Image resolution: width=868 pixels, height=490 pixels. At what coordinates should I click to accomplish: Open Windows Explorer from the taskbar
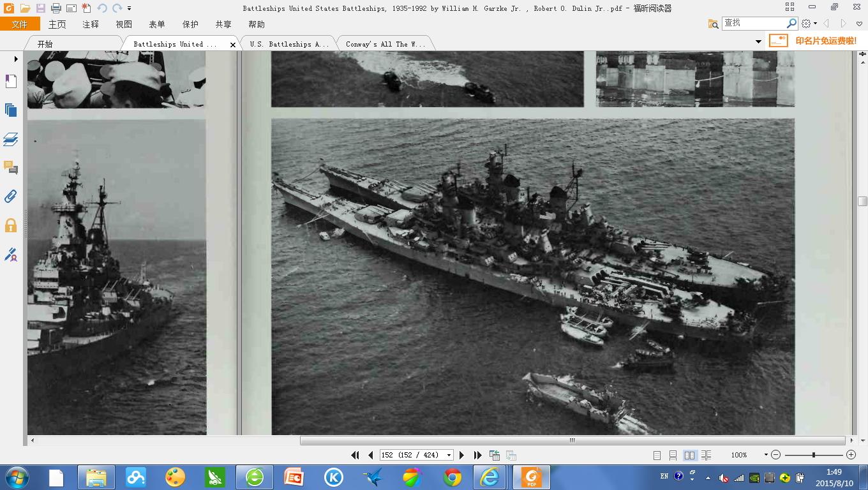pos(96,477)
